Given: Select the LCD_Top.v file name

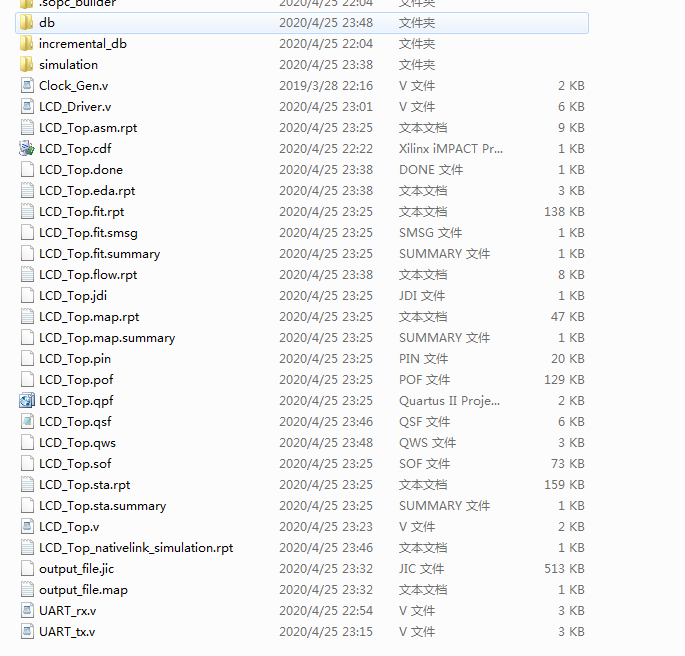Looking at the screenshot, I should 69,526.
